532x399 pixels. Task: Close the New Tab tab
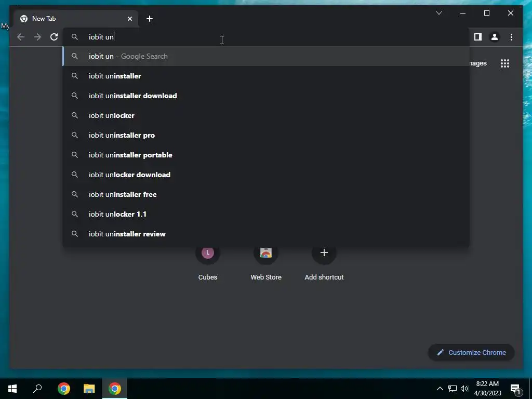(x=129, y=19)
